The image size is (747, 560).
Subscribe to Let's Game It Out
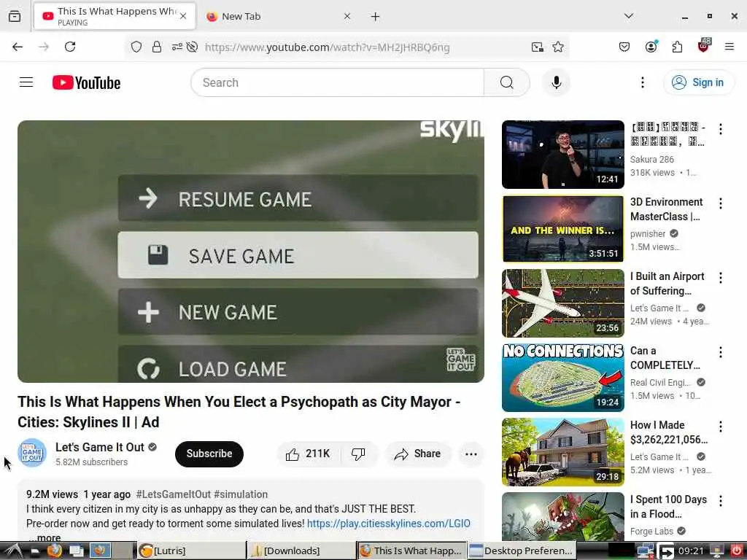(209, 454)
